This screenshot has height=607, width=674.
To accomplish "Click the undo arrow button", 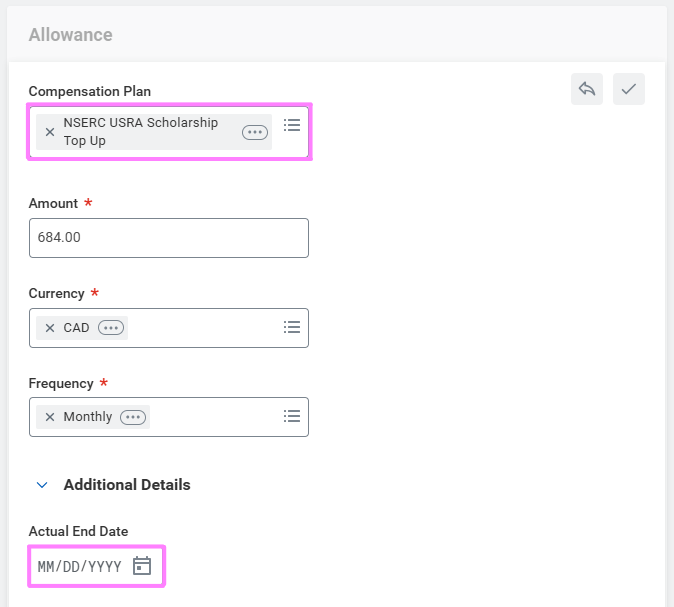I will [587, 89].
